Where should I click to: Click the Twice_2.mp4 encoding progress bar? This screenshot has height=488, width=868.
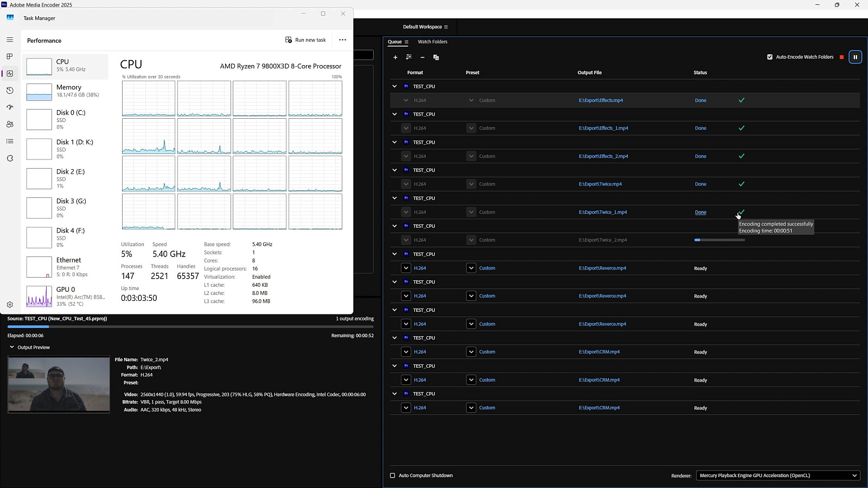pos(719,240)
